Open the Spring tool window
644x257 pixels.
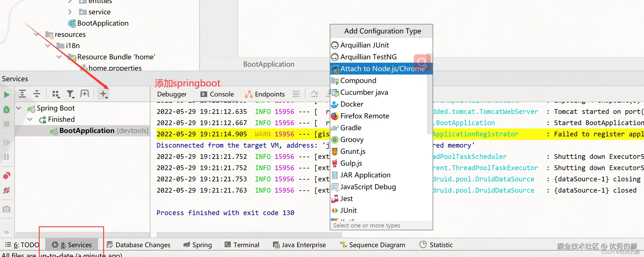[197, 245]
